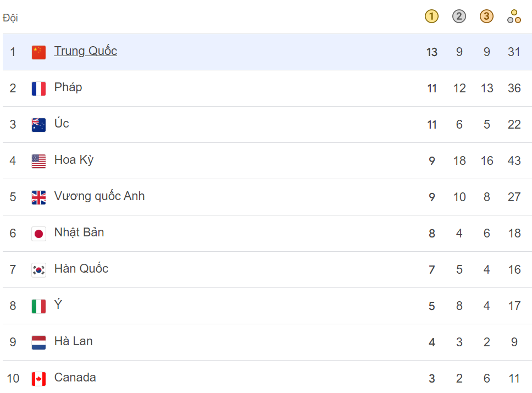Click the Canada flag icon
532x393 pixels.
pyautogui.click(x=38, y=378)
